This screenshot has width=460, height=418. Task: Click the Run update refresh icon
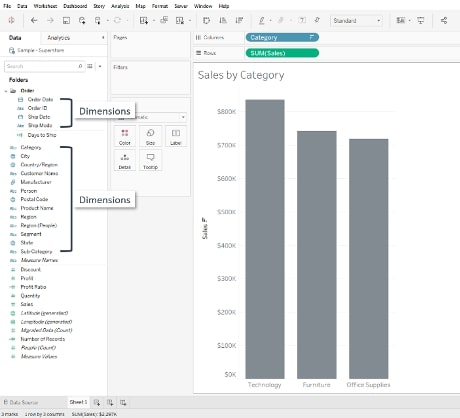[117, 20]
